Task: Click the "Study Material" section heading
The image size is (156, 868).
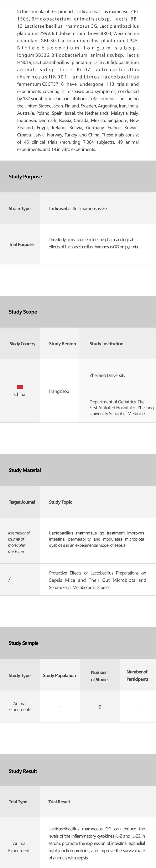Action: pos(25,470)
